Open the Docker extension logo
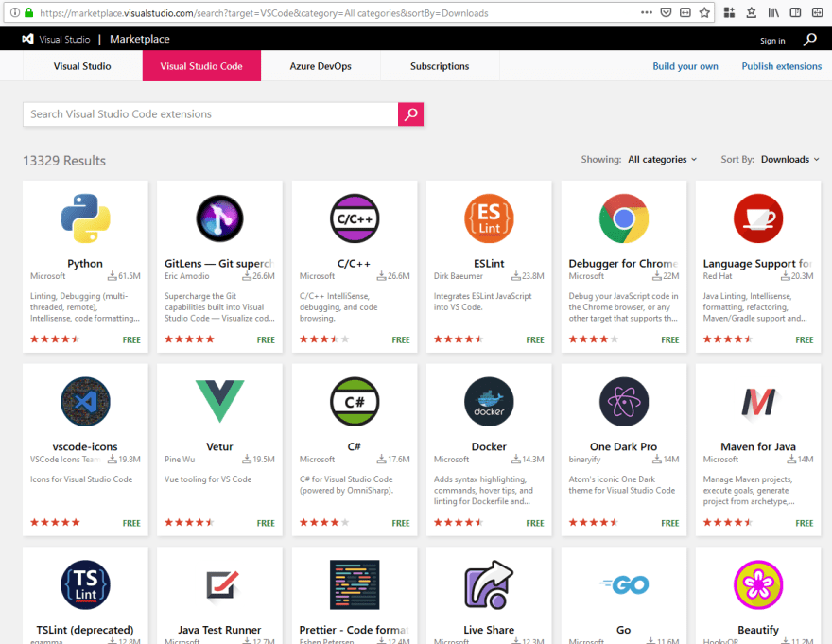Image resolution: width=832 pixels, height=644 pixels. coord(489,401)
